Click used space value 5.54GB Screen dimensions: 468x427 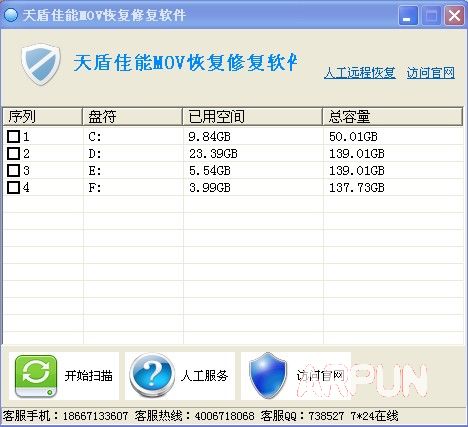209,171
